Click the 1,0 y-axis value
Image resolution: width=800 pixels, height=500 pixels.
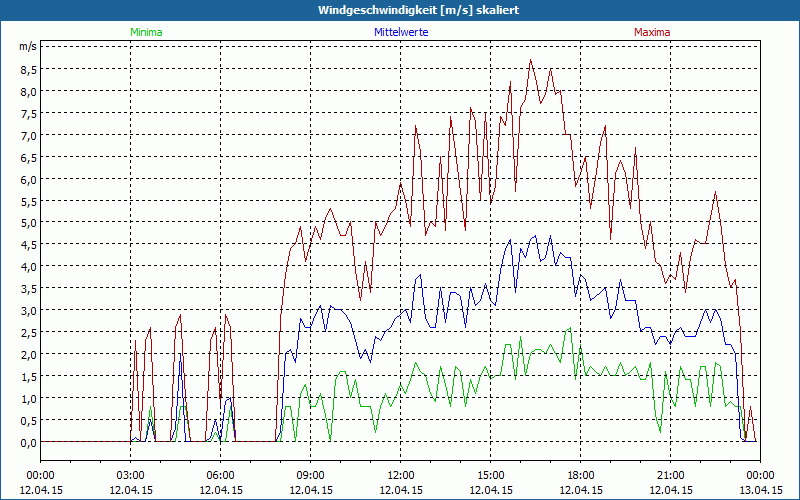29,399
